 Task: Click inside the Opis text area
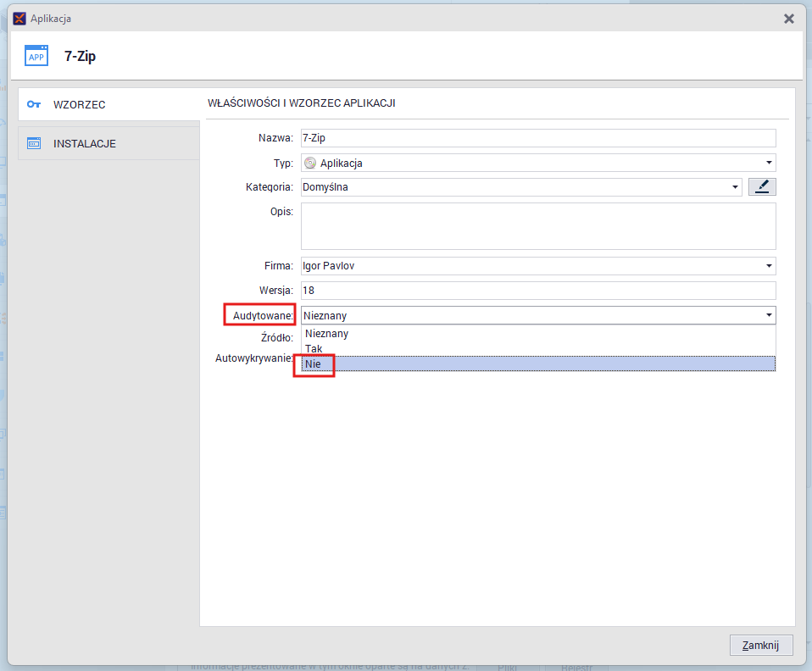tap(538, 225)
